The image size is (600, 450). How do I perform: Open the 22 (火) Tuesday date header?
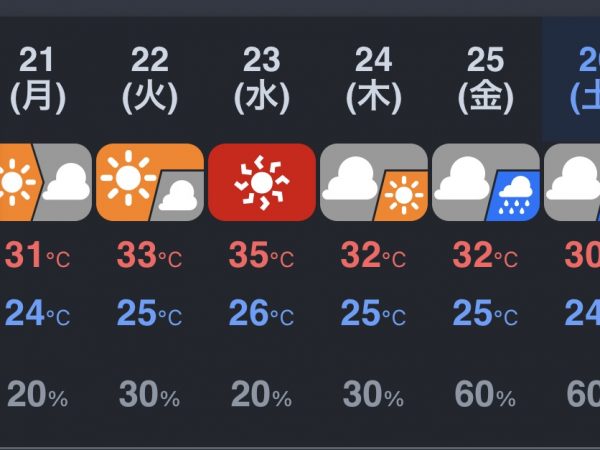click(150, 80)
